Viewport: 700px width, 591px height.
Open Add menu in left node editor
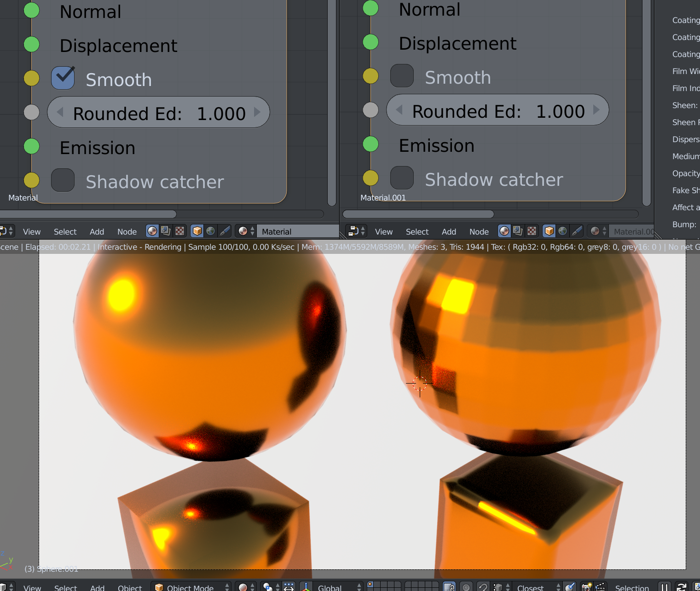(97, 232)
